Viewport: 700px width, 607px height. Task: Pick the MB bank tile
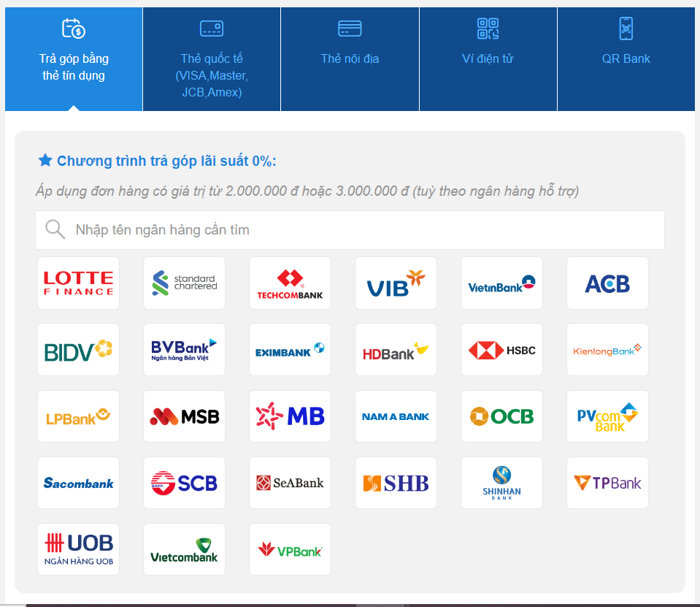point(291,416)
